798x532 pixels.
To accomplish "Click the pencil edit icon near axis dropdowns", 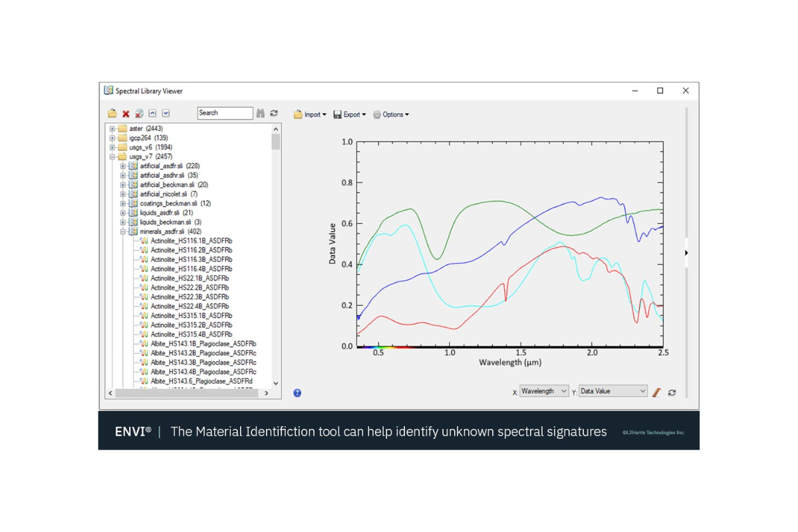I will pyautogui.click(x=656, y=392).
